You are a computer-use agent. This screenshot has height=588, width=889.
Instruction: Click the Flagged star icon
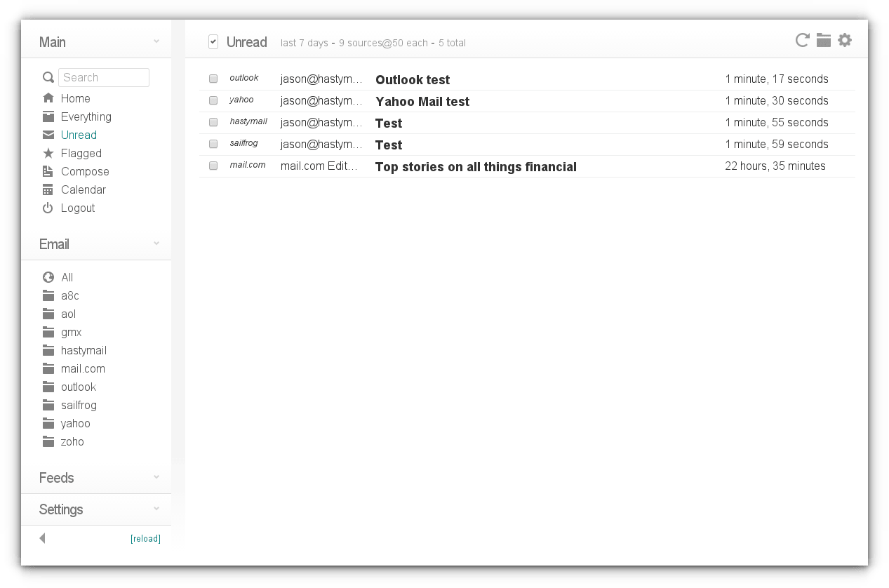[x=48, y=153]
